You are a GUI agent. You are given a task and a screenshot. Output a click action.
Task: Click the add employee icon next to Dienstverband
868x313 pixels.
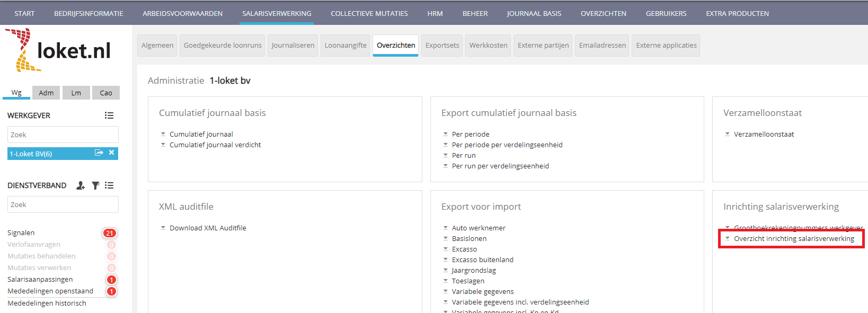point(81,185)
